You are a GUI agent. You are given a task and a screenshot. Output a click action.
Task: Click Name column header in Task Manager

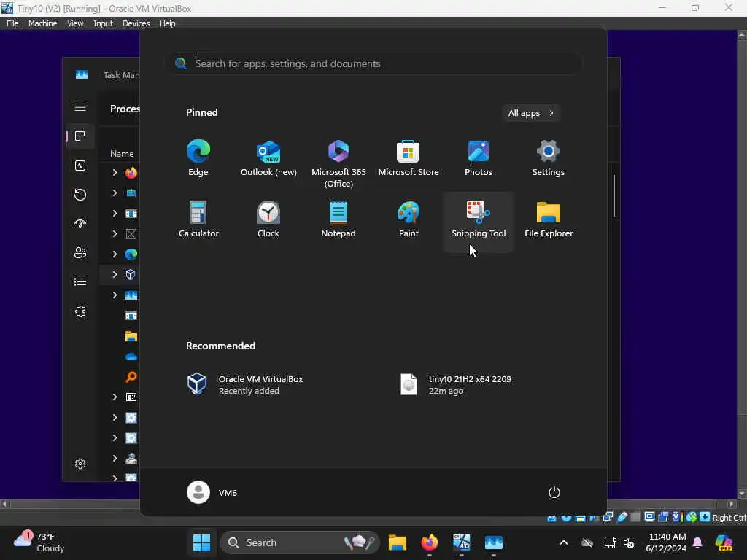tap(122, 154)
